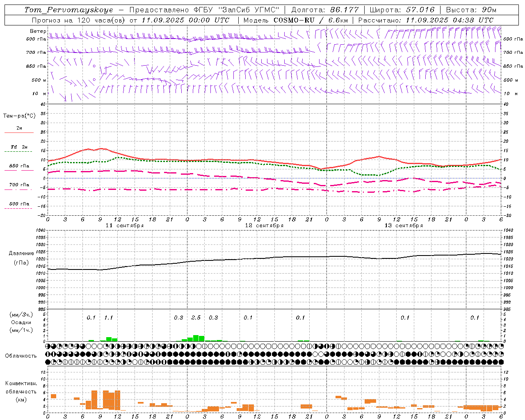Click the 'Облачность' cloudiness label
The width and height of the screenshot is (525, 420).
(21, 356)
